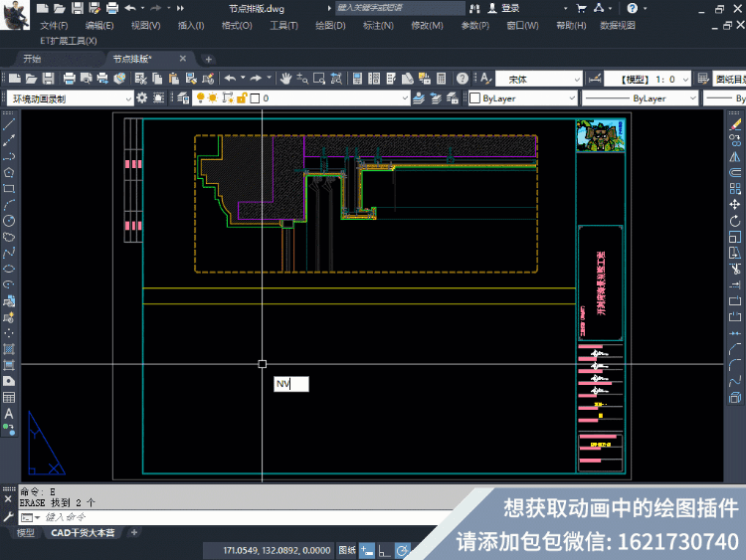Select the Polygon draw tool
The width and height of the screenshot is (746, 560).
9,173
